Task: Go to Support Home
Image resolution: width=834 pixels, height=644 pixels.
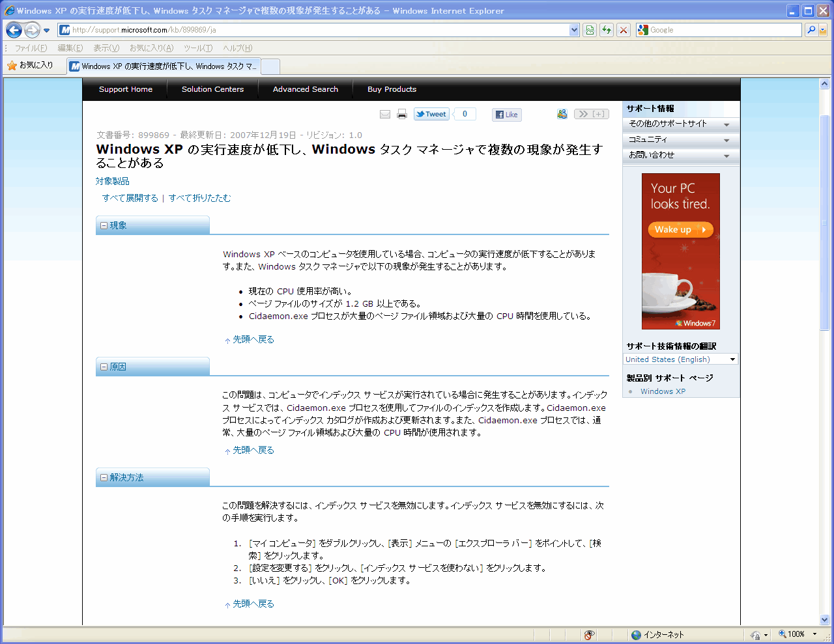Action: [126, 89]
